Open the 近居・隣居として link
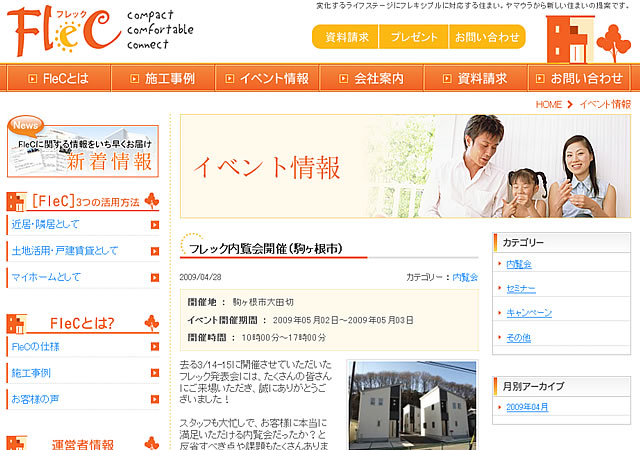The width and height of the screenshot is (640, 450). 45,224
